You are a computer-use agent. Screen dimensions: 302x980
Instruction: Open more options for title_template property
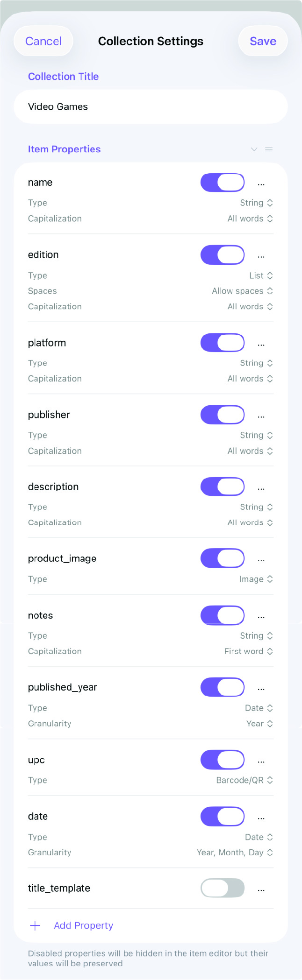261,890
